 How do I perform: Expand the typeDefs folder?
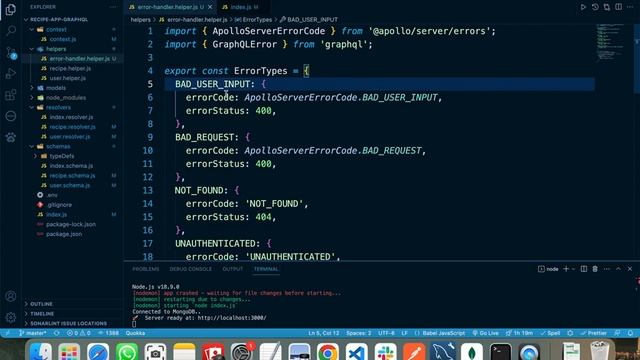pyautogui.click(x=36, y=156)
